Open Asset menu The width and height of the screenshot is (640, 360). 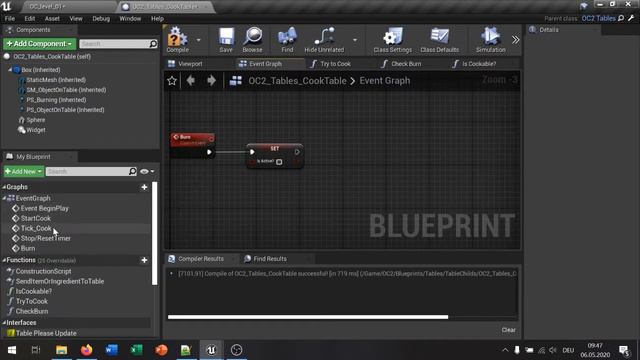point(52,18)
